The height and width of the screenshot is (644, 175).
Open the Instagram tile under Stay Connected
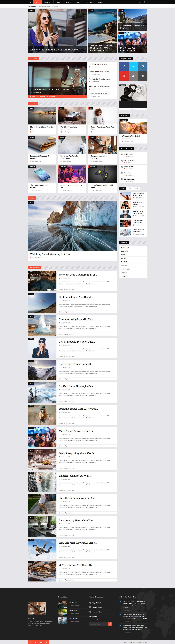[x=143, y=66]
